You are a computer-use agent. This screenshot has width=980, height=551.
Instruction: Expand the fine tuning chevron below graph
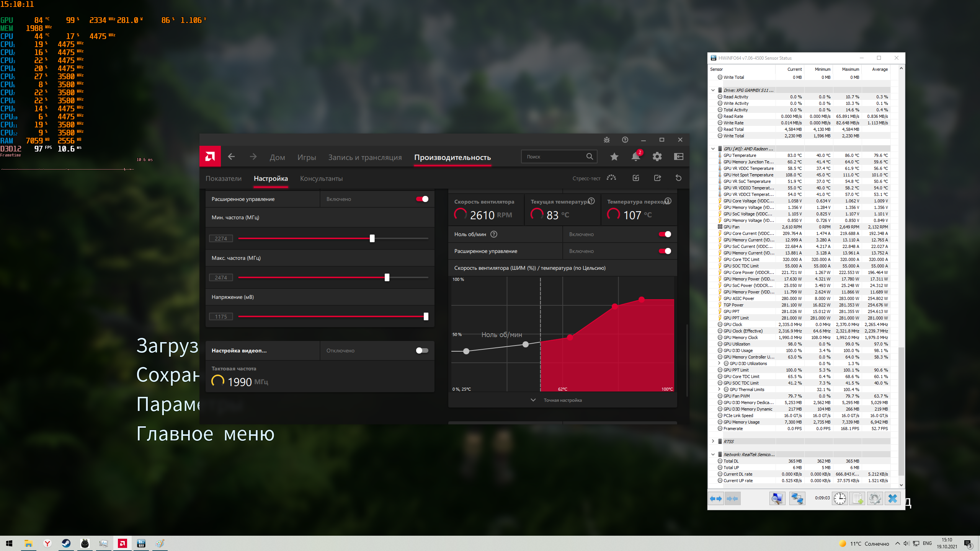coord(533,400)
